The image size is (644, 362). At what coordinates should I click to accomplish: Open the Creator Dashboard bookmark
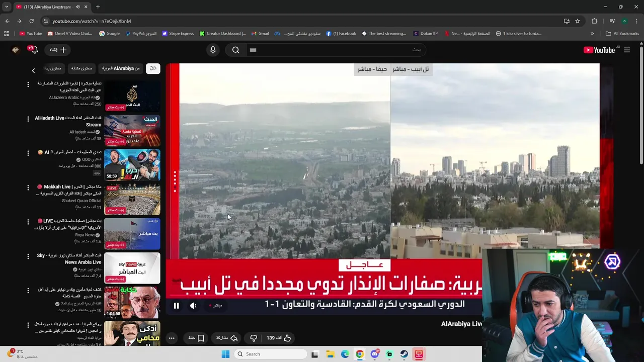(x=222, y=34)
